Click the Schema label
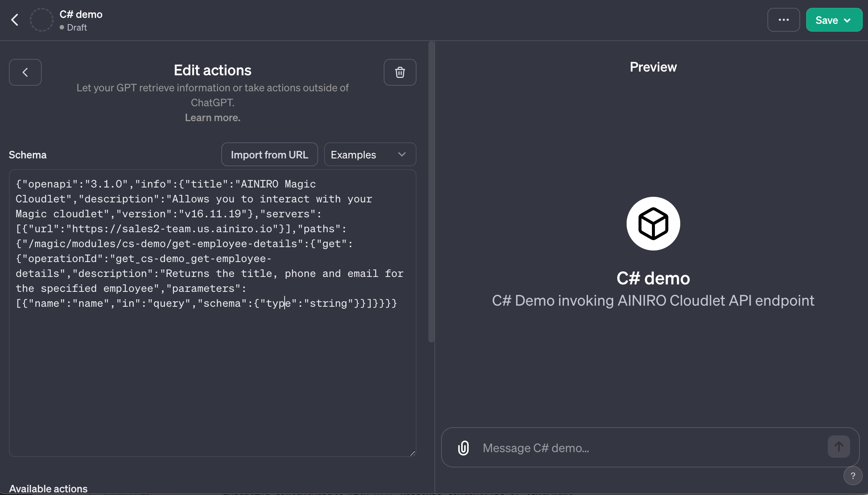 (28, 155)
